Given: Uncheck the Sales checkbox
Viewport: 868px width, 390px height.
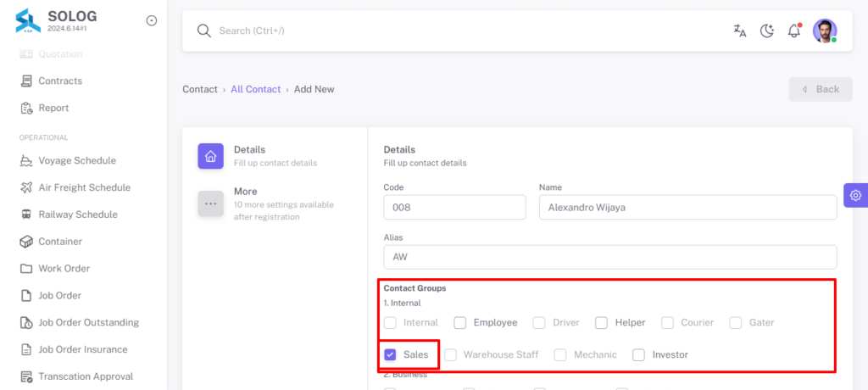Looking at the screenshot, I should click(x=390, y=354).
